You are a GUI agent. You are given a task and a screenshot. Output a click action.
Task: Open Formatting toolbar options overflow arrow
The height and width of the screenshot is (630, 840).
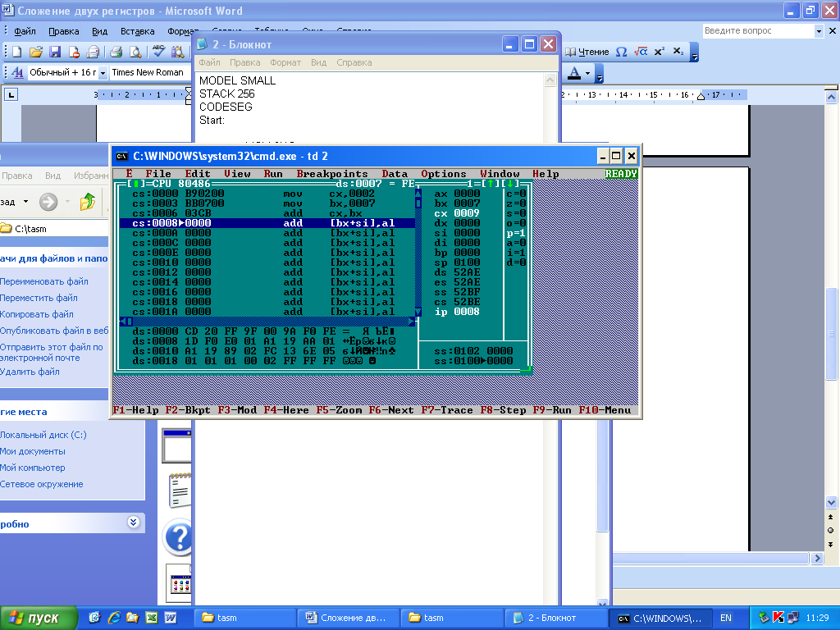tap(600, 73)
